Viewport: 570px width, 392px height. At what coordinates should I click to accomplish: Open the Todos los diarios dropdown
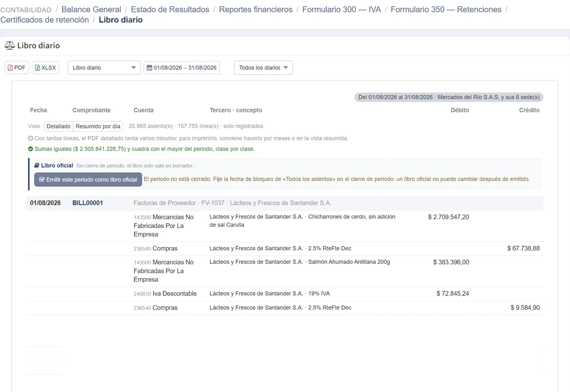263,68
